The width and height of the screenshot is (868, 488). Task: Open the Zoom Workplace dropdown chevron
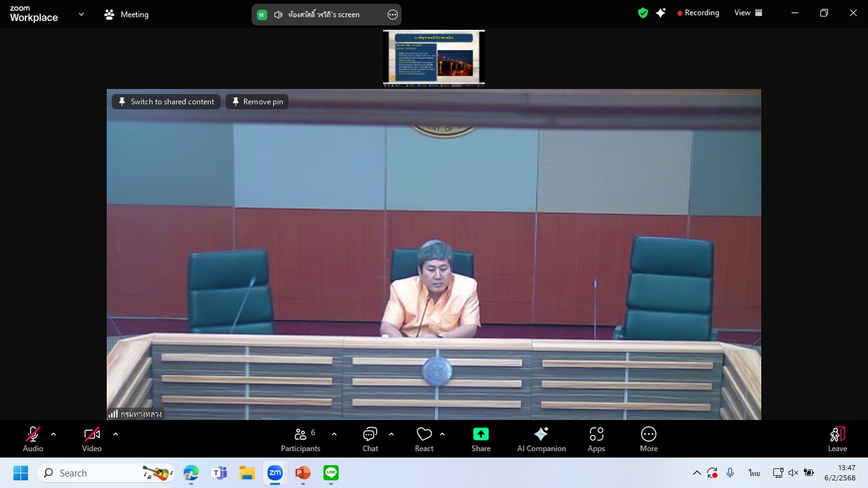click(x=81, y=14)
